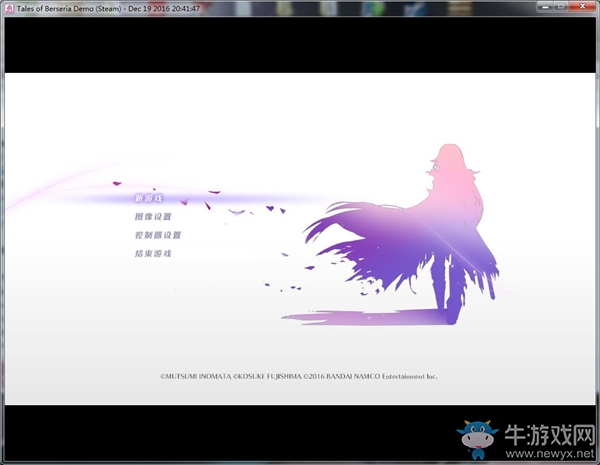Click the Tales of Berseria window icon
Screen dimensions: 600x465
point(8,8)
